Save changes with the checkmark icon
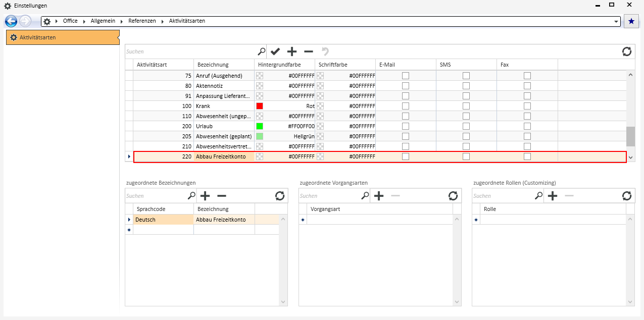Image resolution: width=644 pixels, height=320 pixels. 275,51
